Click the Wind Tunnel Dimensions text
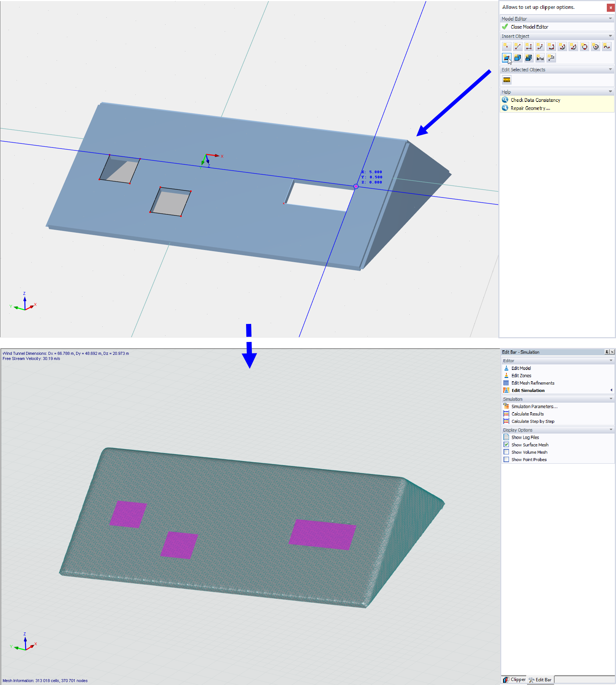 [x=66, y=353]
